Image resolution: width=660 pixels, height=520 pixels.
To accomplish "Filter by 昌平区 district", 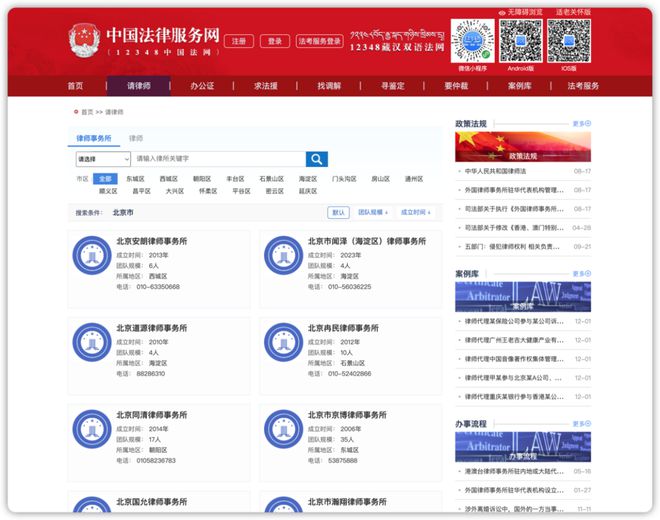I will [141, 191].
